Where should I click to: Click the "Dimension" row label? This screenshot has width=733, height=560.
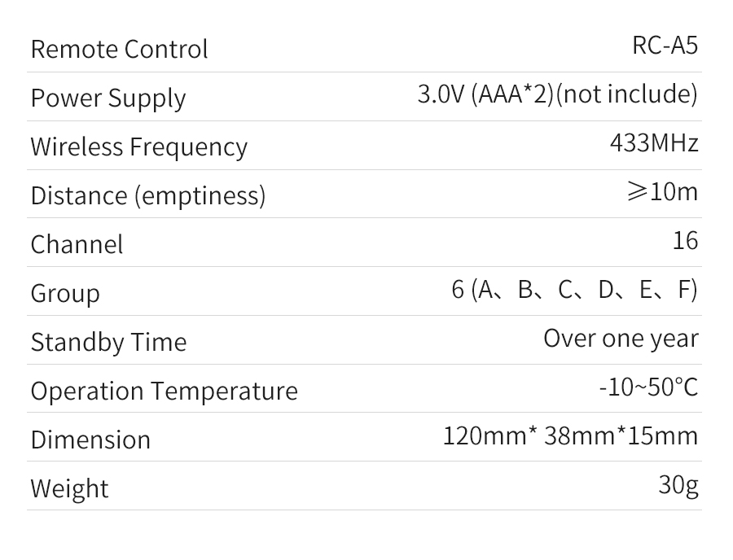tap(90, 440)
